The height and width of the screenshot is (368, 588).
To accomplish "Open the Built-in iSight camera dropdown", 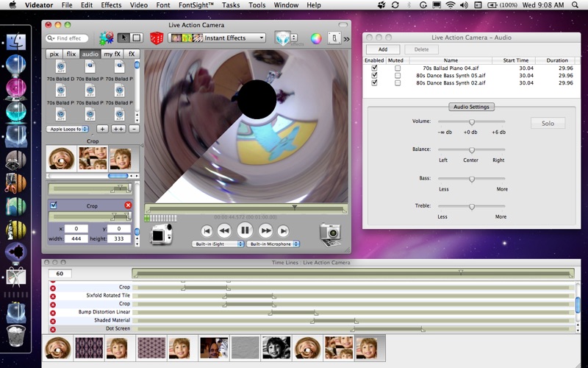I will click(x=218, y=244).
